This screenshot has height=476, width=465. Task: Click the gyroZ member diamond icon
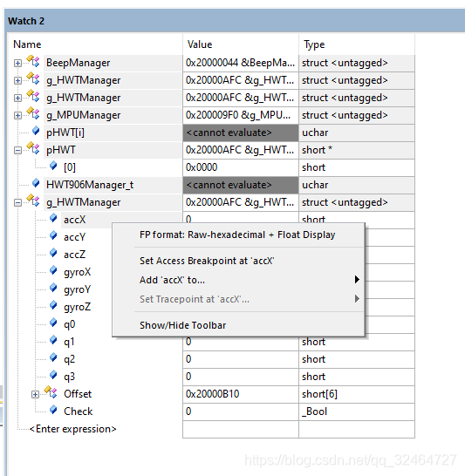(x=53, y=305)
